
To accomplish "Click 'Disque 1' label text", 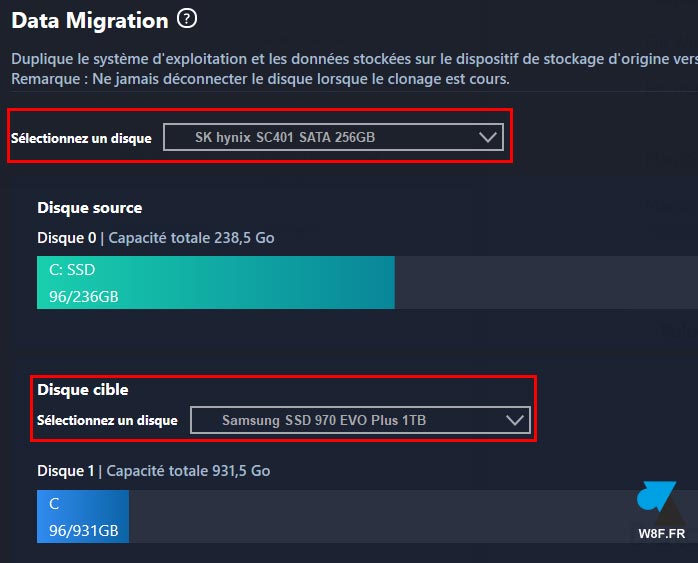I will [x=66, y=471].
